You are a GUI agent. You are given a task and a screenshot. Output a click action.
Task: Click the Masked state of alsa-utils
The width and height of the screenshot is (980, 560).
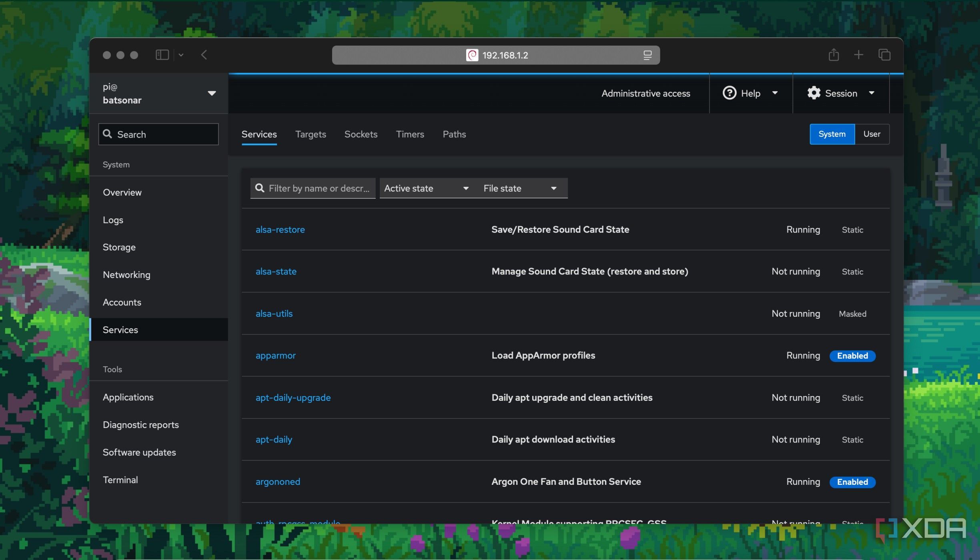pos(853,314)
